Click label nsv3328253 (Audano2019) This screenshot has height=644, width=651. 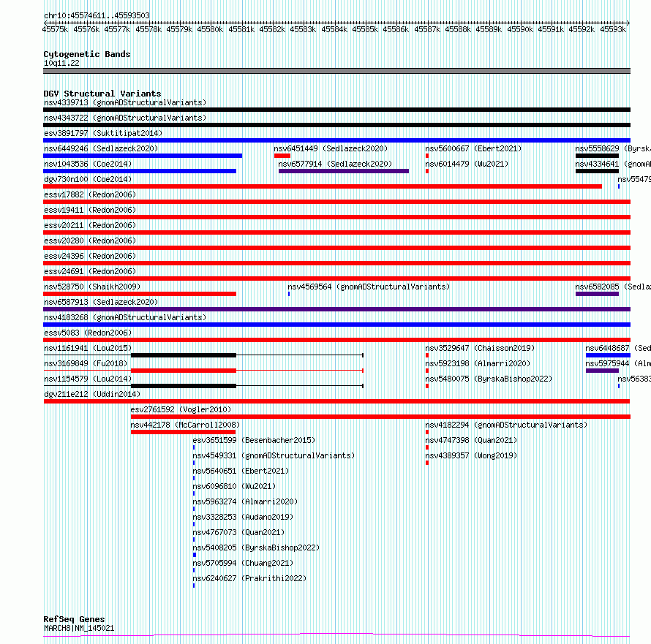coord(243,517)
